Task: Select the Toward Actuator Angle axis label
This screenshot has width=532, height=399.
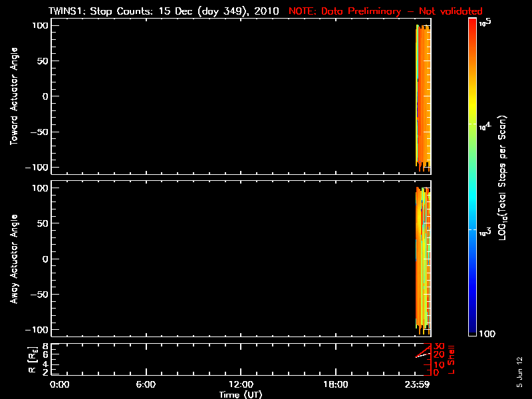Action: (13, 96)
